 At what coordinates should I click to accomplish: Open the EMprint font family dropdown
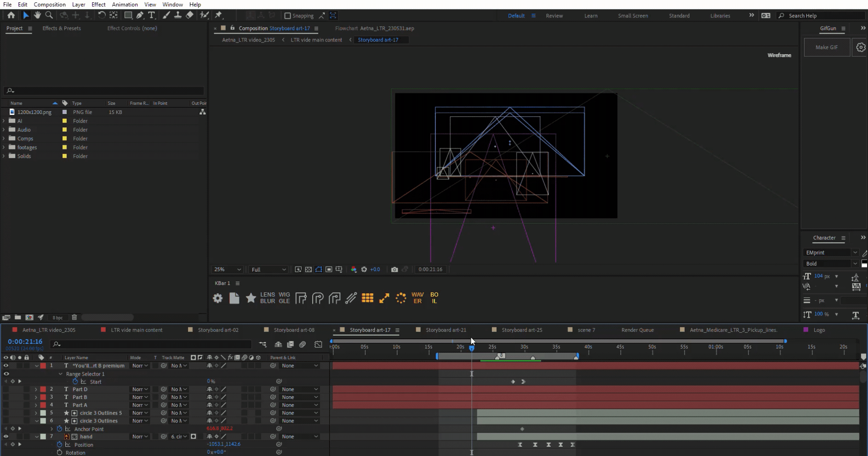click(831, 252)
